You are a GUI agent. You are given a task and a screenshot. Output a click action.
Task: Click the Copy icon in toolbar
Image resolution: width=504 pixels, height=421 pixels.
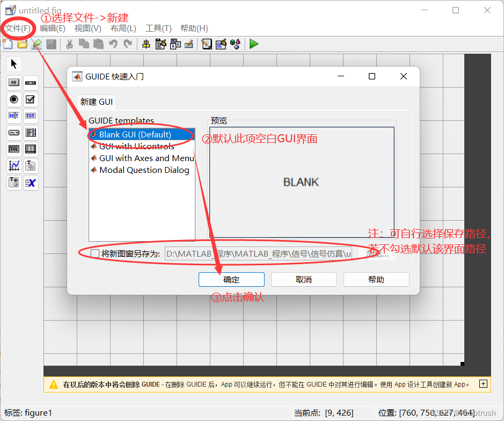(84, 43)
